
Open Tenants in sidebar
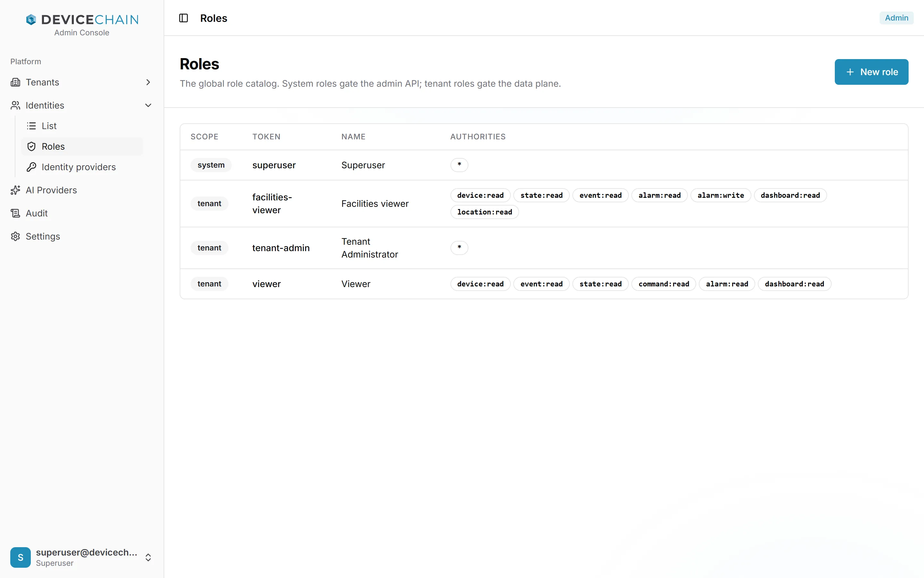[81, 82]
